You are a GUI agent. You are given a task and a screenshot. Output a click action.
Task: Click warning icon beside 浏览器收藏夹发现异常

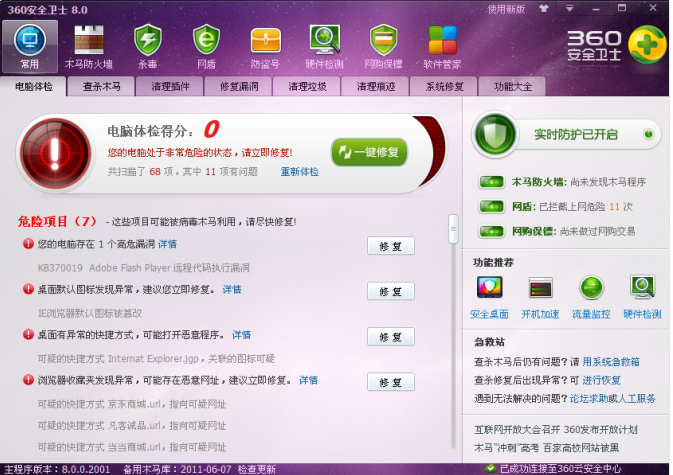(x=28, y=380)
